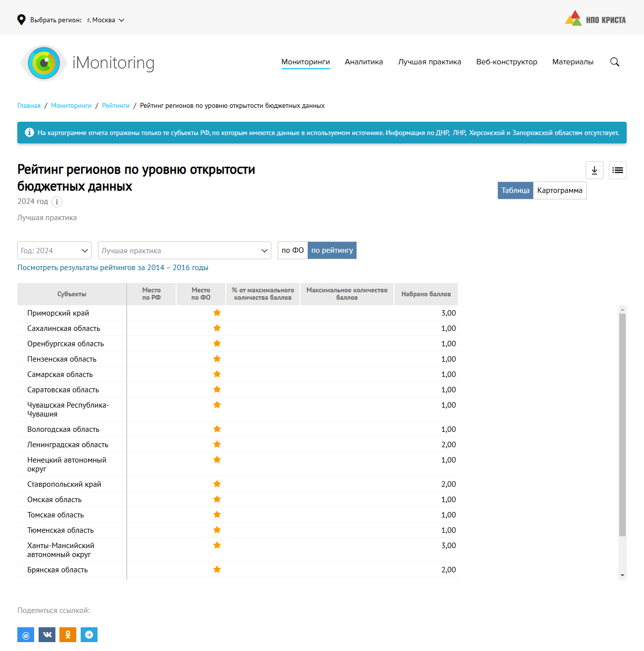Click the download report icon
Viewport: 644px width, 651px height.
point(594,170)
